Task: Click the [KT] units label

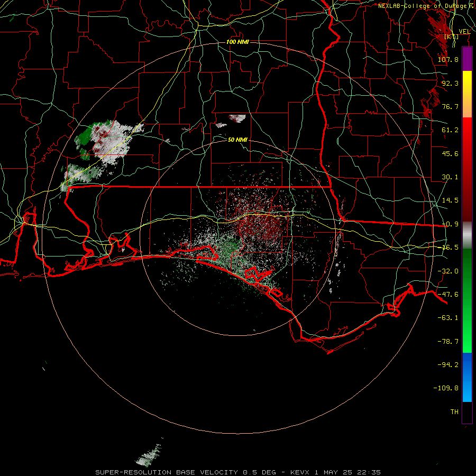Action: (x=452, y=36)
